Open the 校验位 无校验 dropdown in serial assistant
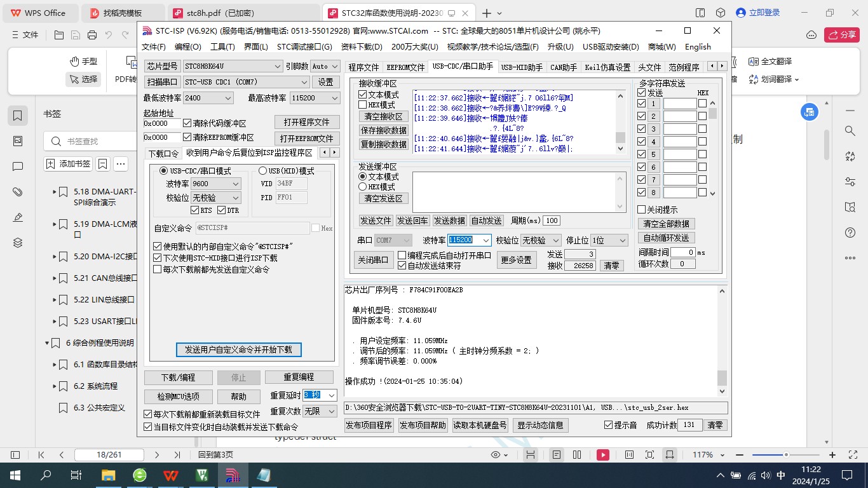868x488 pixels. click(x=556, y=240)
